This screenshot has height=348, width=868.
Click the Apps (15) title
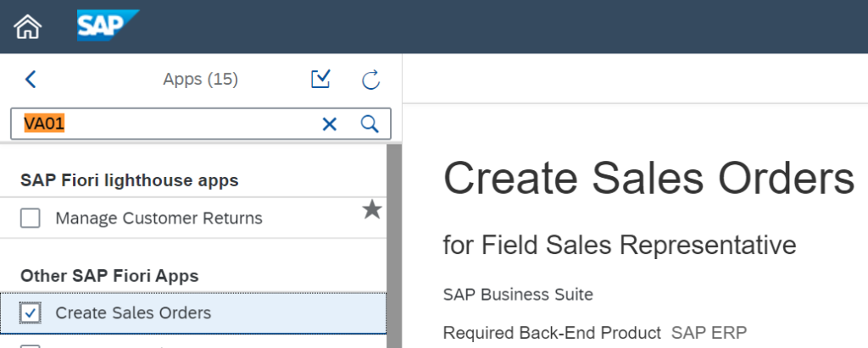pos(200,80)
